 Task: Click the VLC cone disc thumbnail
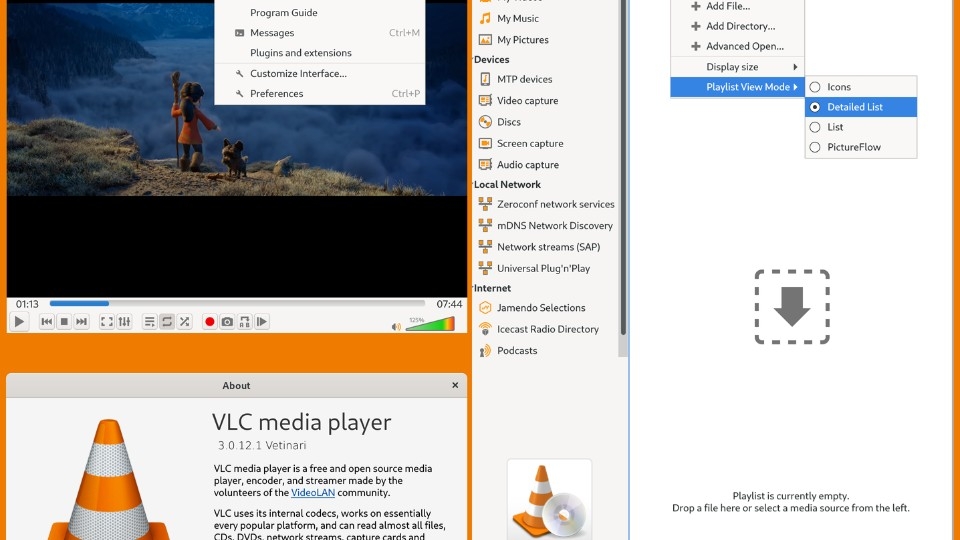[549, 499]
